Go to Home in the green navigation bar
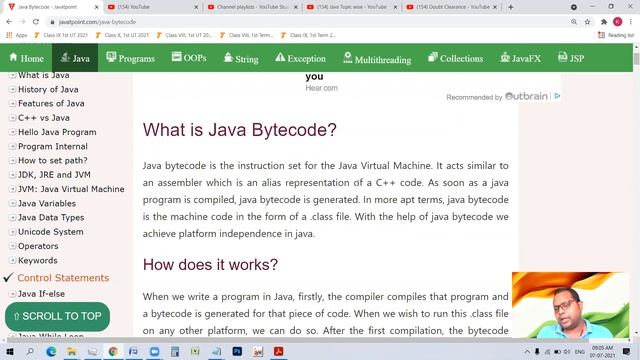Screen dimensions: 640x360 tap(26, 58)
